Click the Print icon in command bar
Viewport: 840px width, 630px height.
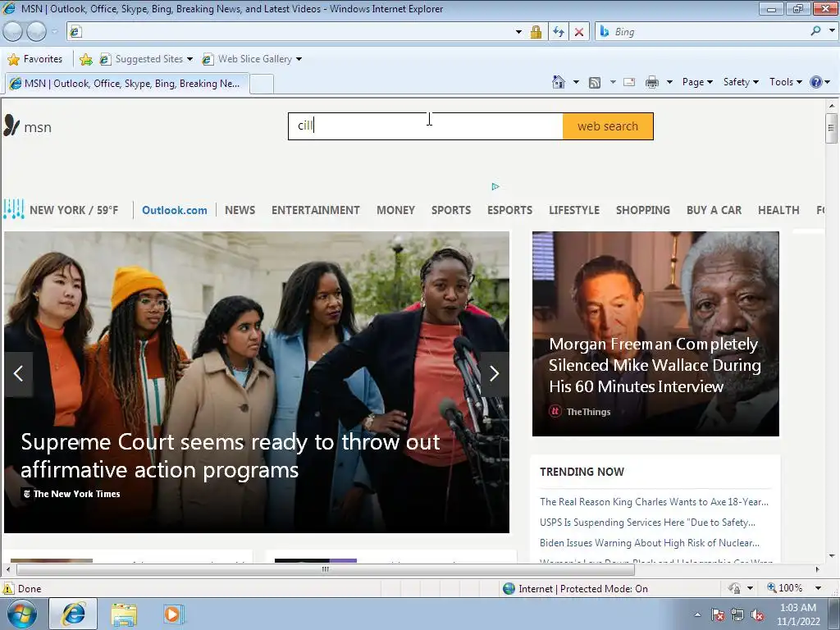[652, 83]
